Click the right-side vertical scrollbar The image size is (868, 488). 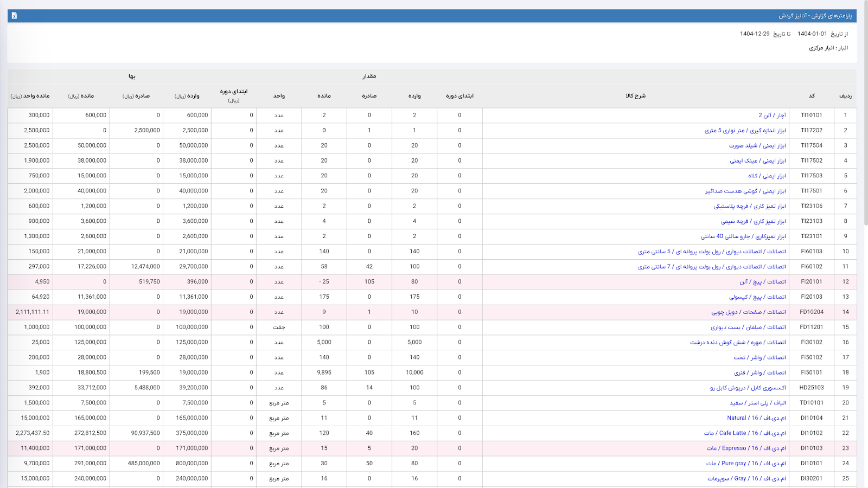click(x=866, y=114)
